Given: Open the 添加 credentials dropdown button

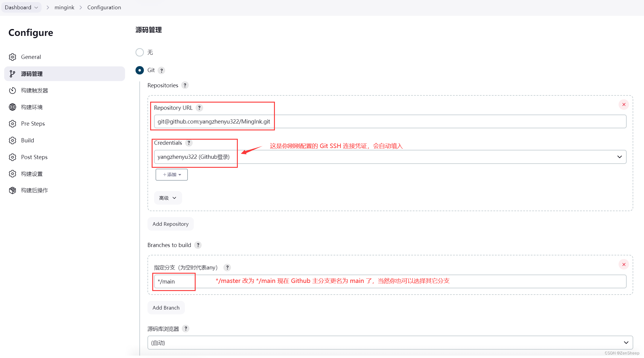Looking at the screenshot, I should tap(172, 175).
